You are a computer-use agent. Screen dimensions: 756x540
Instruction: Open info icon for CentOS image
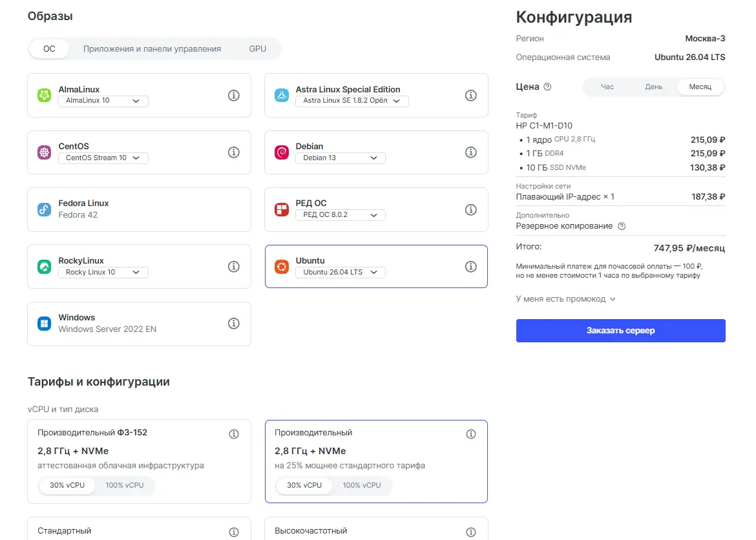click(234, 152)
